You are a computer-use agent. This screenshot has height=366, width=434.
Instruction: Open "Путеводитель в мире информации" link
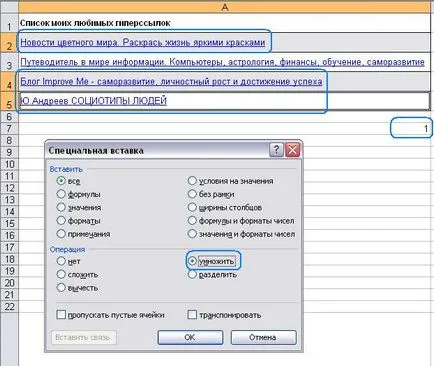(x=222, y=62)
